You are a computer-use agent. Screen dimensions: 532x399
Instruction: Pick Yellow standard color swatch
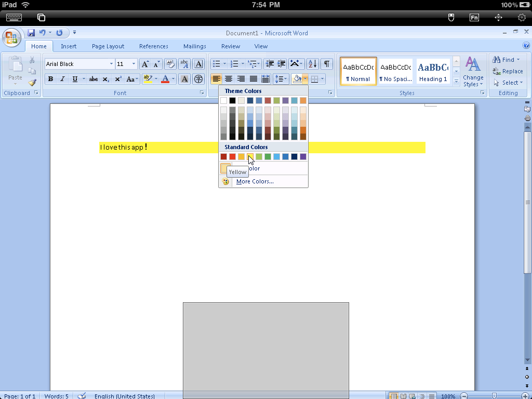250,156
